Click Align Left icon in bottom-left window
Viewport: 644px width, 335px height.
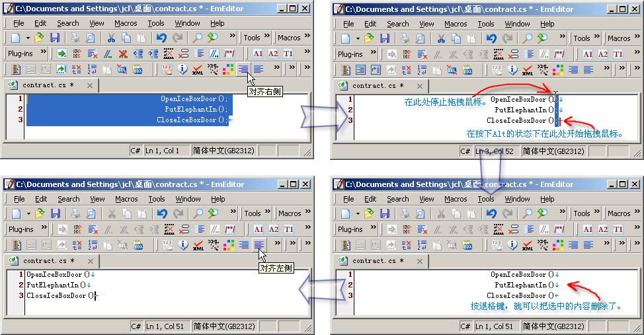coord(259,245)
